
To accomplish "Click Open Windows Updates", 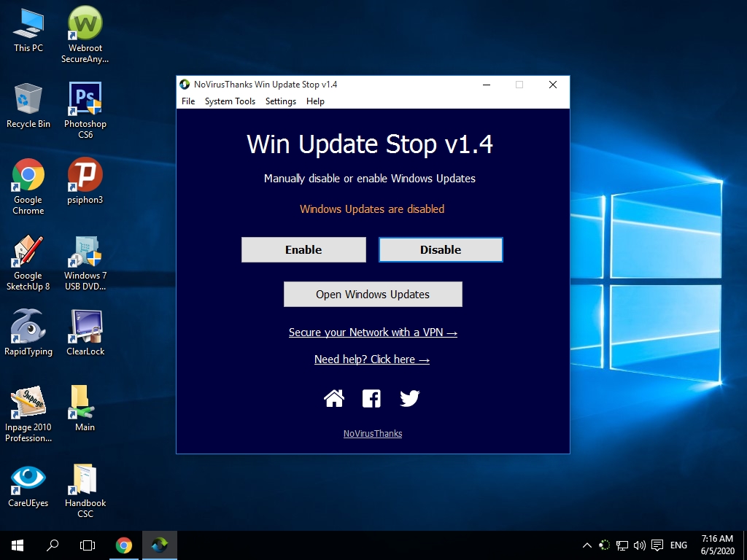I will [x=373, y=294].
